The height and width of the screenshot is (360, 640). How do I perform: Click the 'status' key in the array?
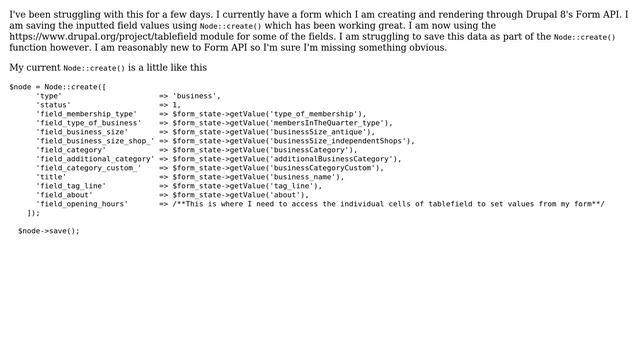pyautogui.click(x=53, y=105)
